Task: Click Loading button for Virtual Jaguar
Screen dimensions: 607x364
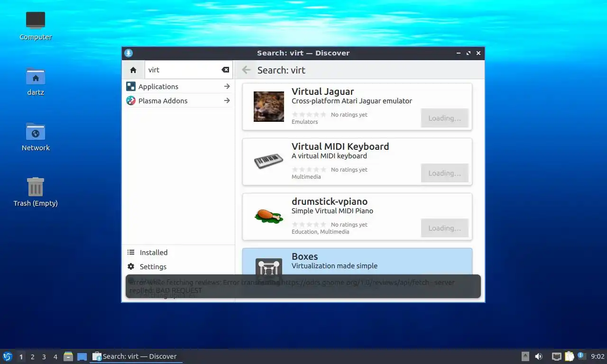Action: tap(444, 118)
